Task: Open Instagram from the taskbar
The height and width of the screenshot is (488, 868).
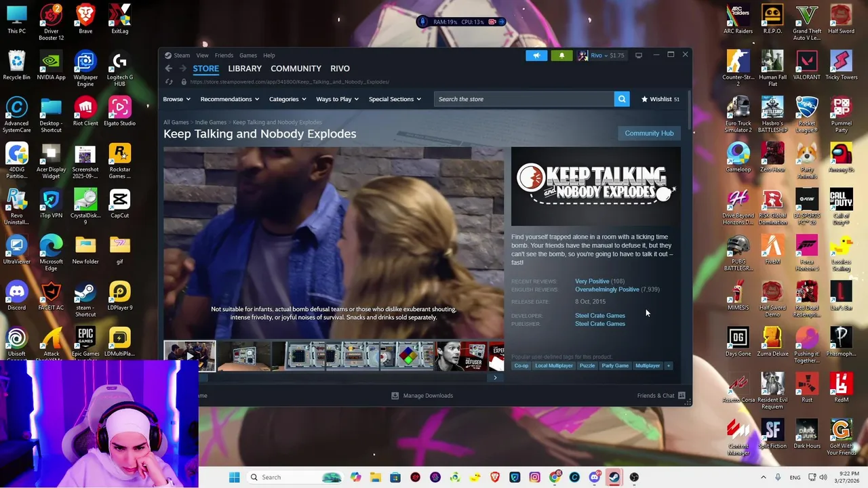Action: (534, 477)
